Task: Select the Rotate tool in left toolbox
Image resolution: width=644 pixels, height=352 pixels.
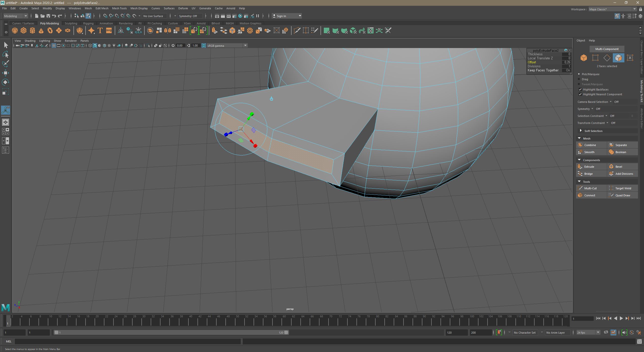Action: (x=6, y=82)
